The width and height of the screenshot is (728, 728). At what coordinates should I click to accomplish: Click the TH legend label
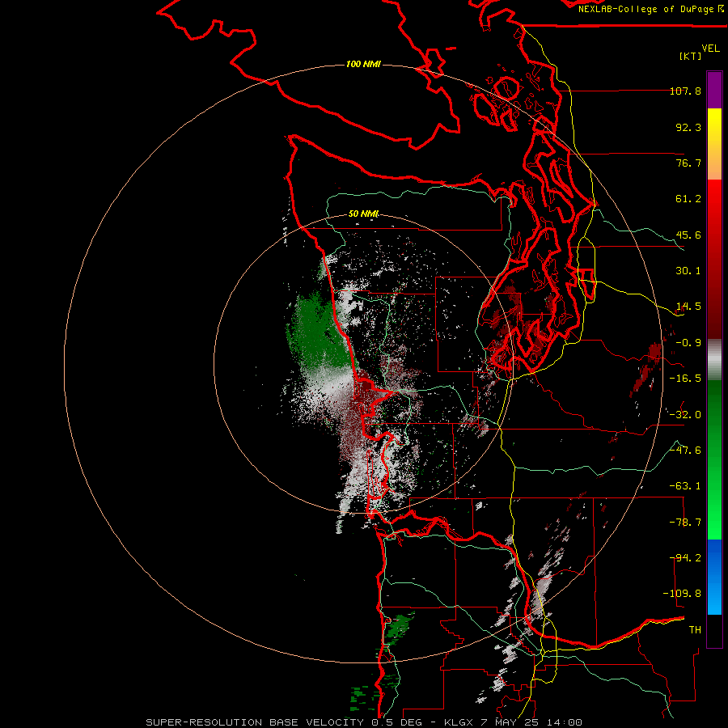pyautogui.click(x=695, y=630)
